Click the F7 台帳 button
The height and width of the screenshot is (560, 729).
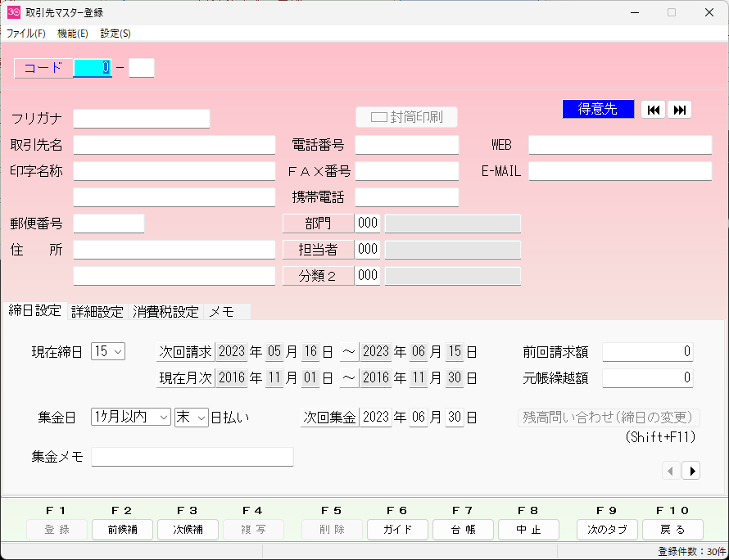coord(463,530)
